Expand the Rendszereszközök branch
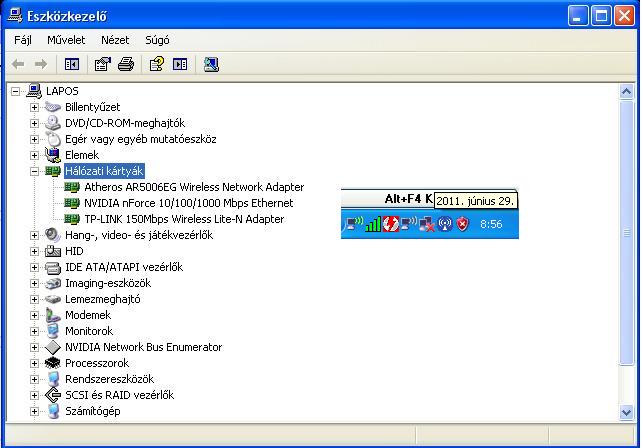Image resolution: width=643 pixels, height=448 pixels. tap(34, 379)
